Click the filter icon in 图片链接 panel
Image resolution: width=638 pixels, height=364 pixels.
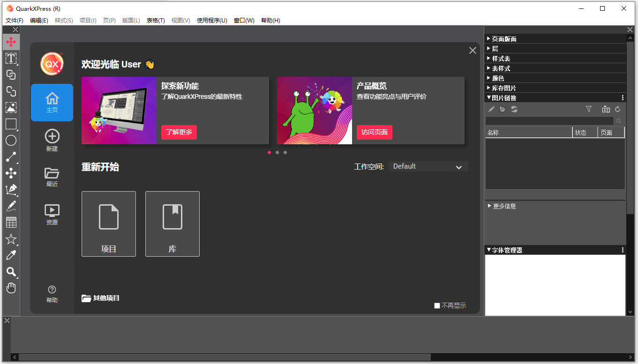pos(589,109)
